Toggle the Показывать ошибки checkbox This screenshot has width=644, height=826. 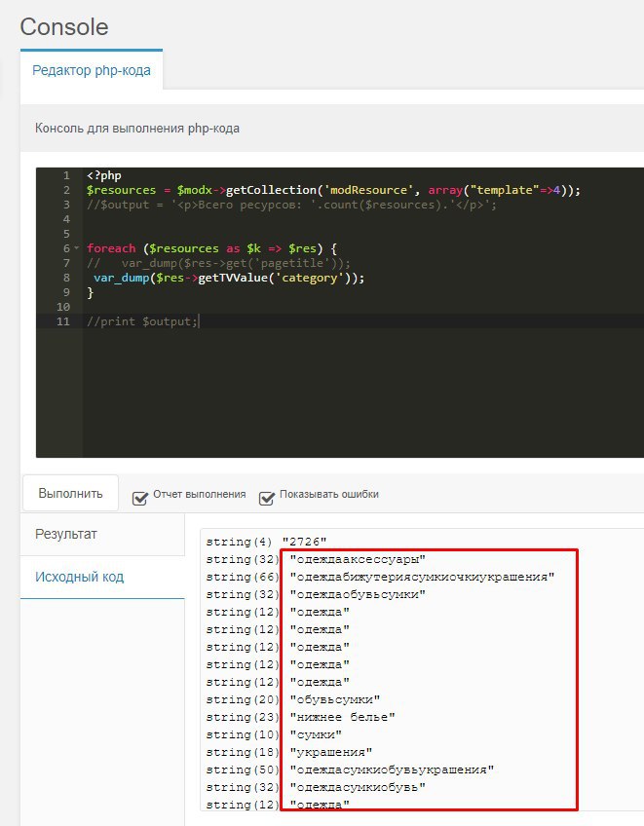[267, 498]
